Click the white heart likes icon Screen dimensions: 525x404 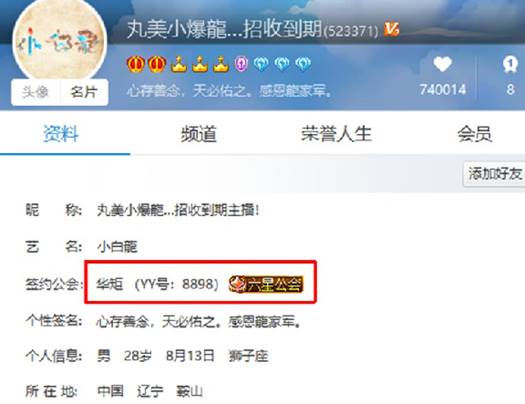442,64
